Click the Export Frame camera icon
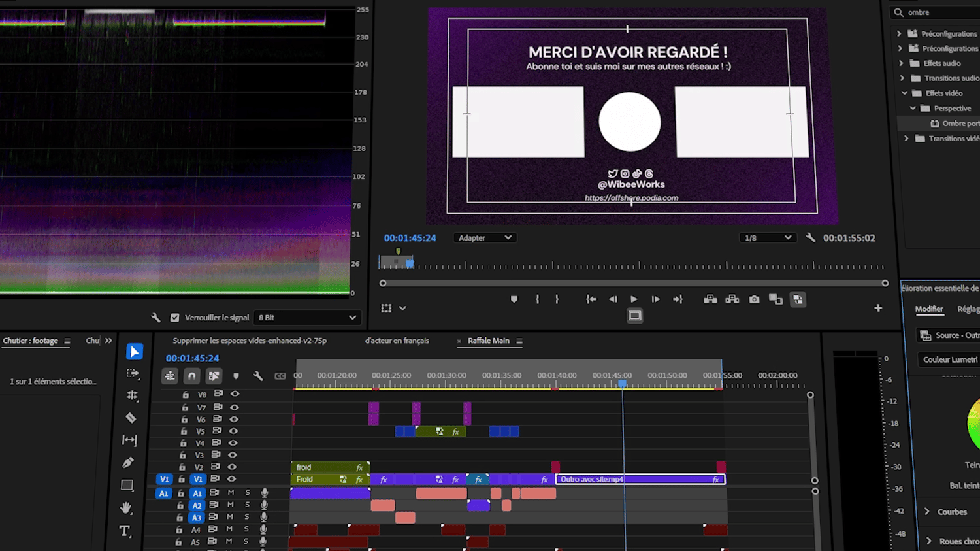The image size is (980, 551). tap(755, 299)
